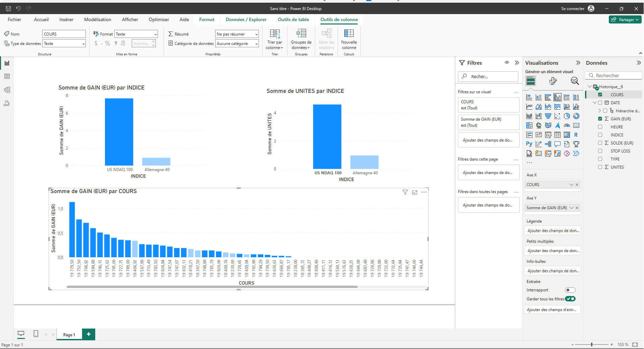Viewport: 644px width, 349px height.
Task: Open the table view from left sidebar
Action: 7,76
